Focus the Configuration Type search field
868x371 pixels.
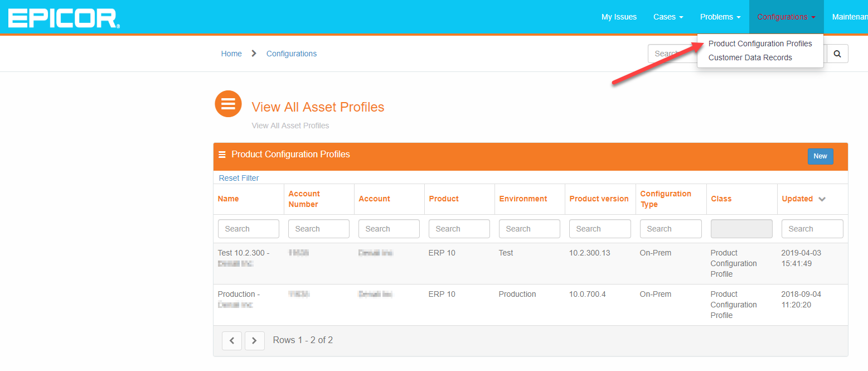pos(671,229)
